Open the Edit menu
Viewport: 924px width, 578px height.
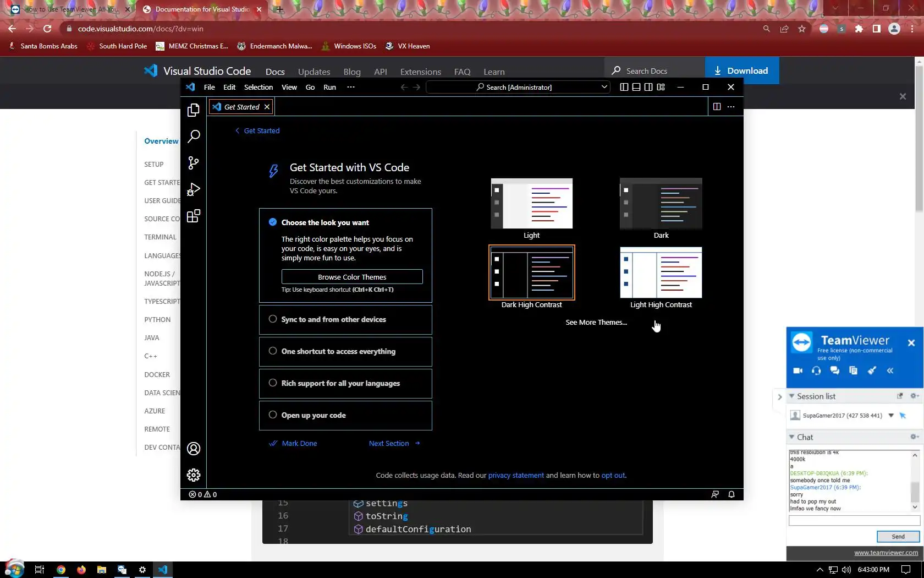(x=229, y=87)
